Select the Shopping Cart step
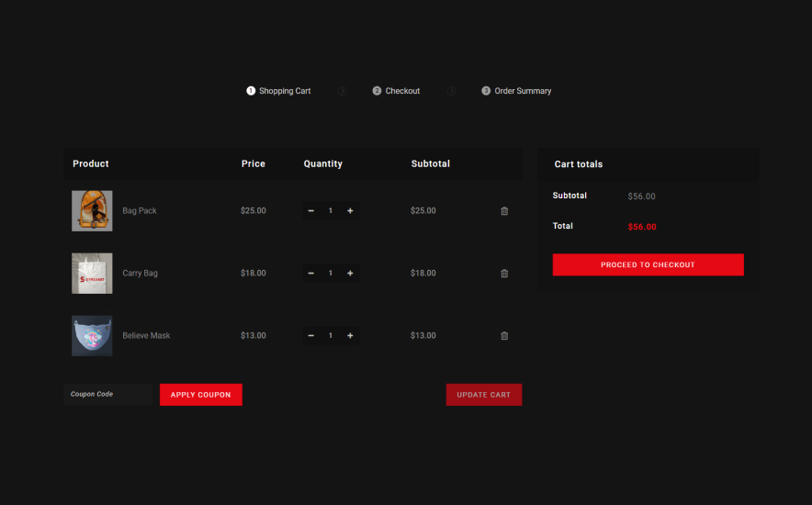Screen dimensions: 812x505 (x=278, y=91)
